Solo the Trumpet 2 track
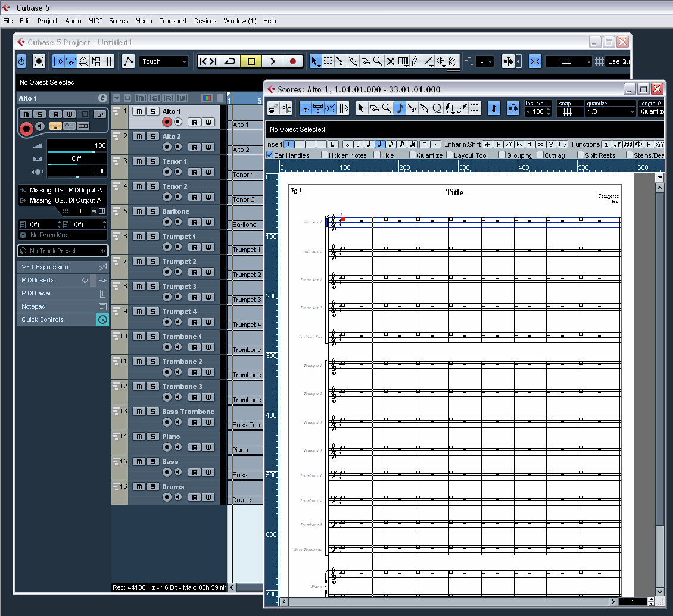 152,262
